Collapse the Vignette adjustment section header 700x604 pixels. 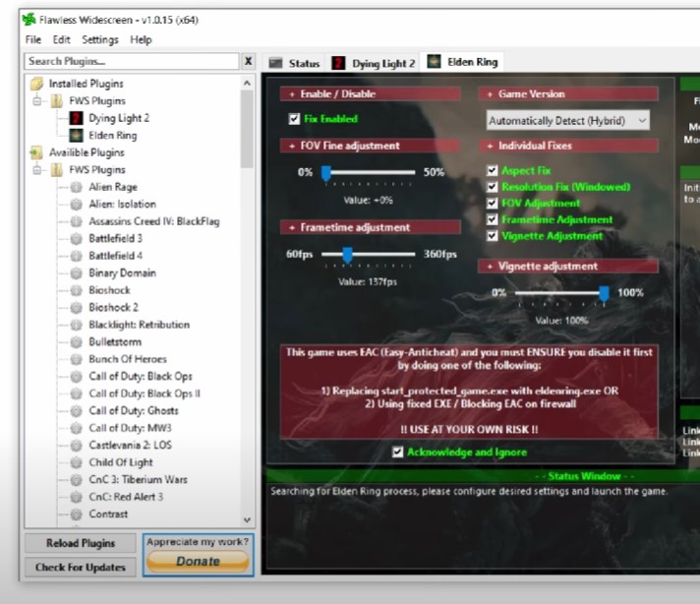(x=568, y=267)
